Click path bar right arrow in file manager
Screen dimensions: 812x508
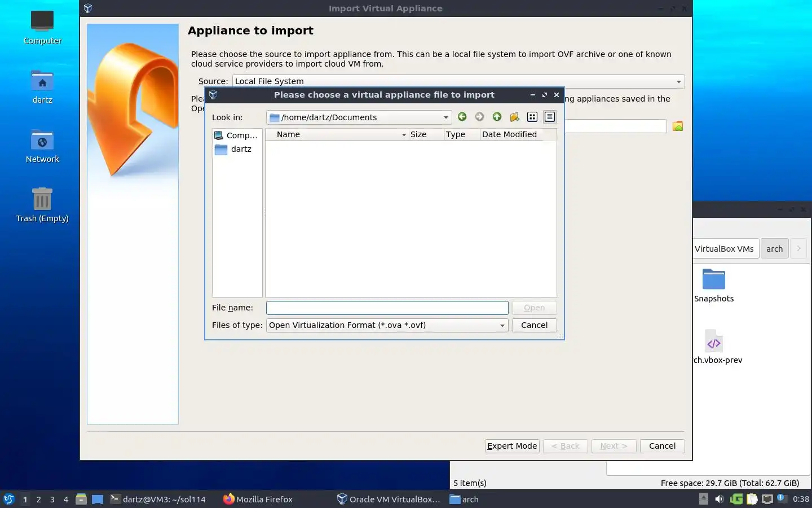(x=798, y=249)
